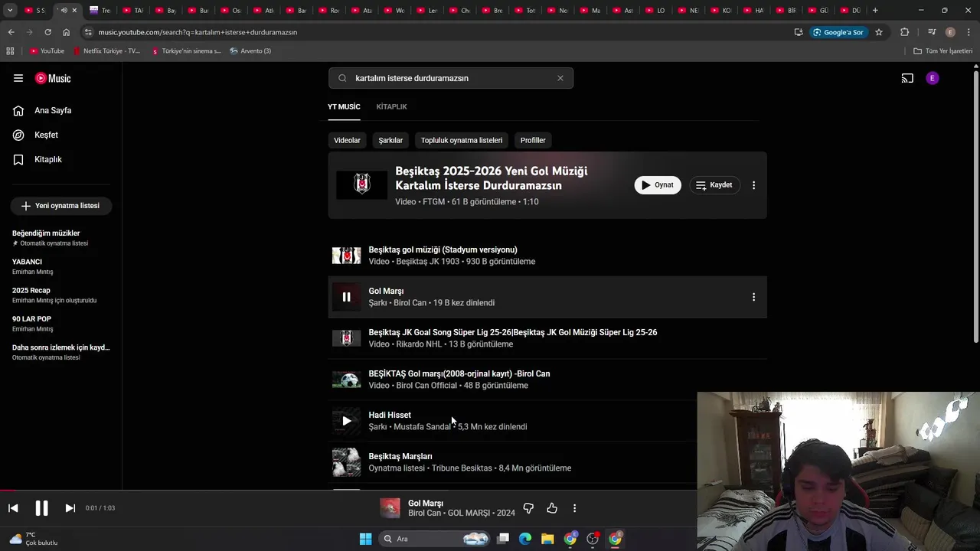Click the now playing album thumbnail

tap(390, 508)
